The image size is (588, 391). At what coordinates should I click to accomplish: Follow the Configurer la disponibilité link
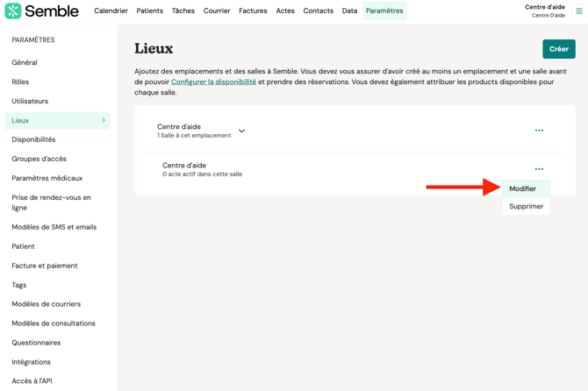point(213,82)
